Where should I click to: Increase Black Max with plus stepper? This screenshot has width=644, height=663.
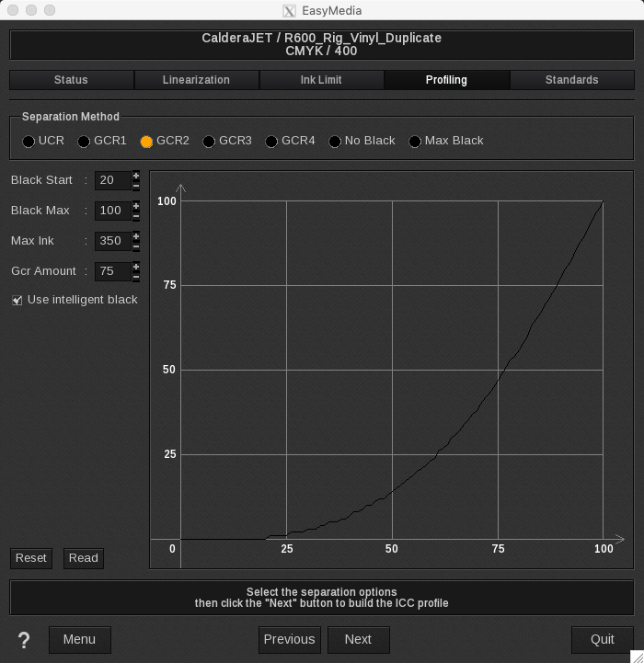[136, 206]
